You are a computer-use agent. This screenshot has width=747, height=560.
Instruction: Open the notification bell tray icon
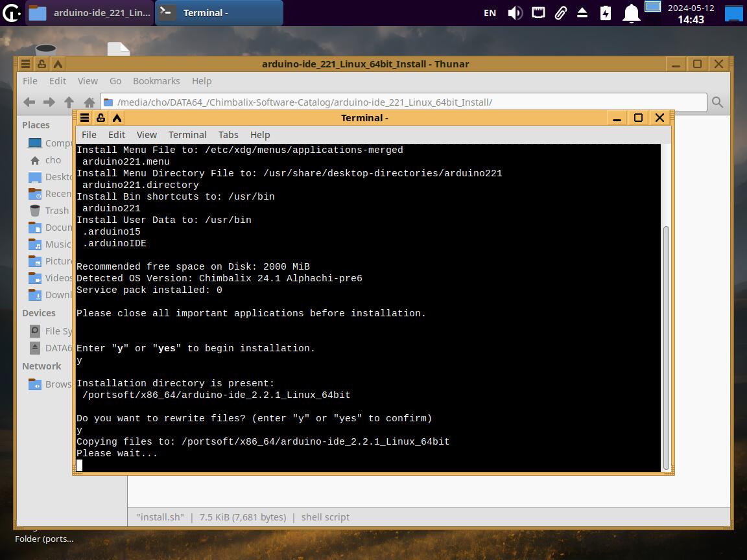coord(631,13)
